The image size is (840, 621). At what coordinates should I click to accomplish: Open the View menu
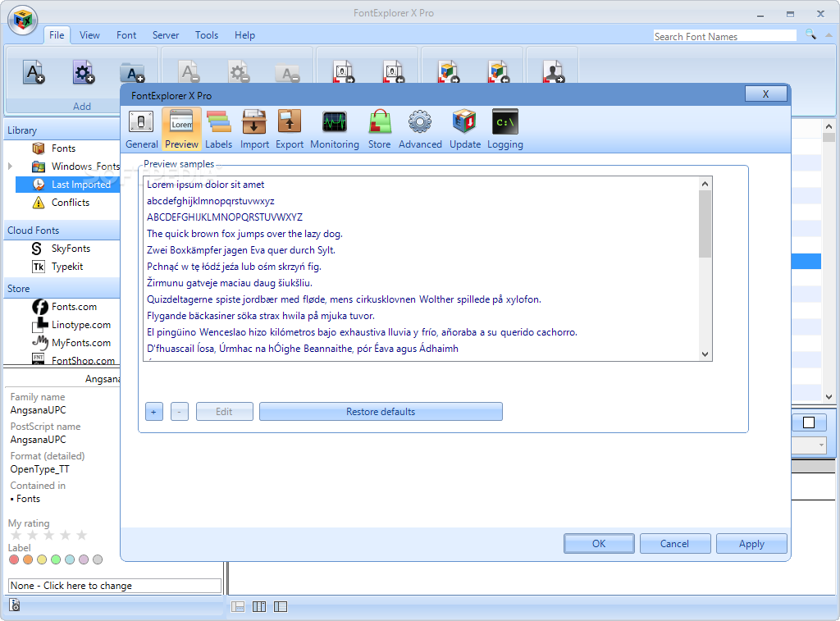point(89,34)
